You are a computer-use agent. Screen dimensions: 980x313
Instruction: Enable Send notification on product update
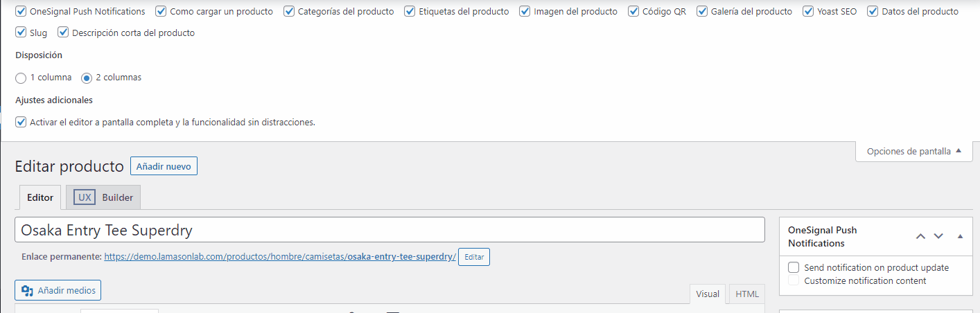tap(794, 267)
